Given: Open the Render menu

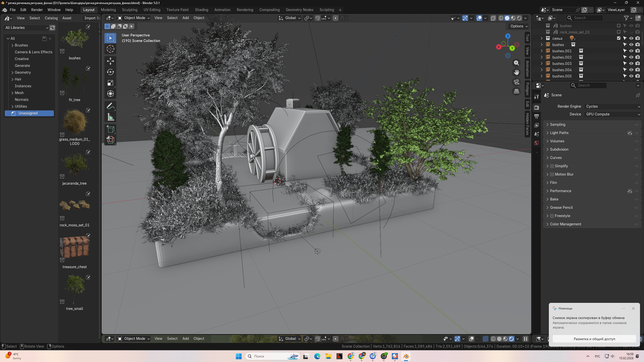Looking at the screenshot, I should coord(37,10).
